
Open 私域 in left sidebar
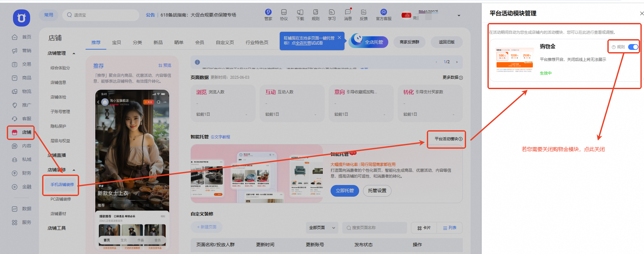[x=22, y=159]
